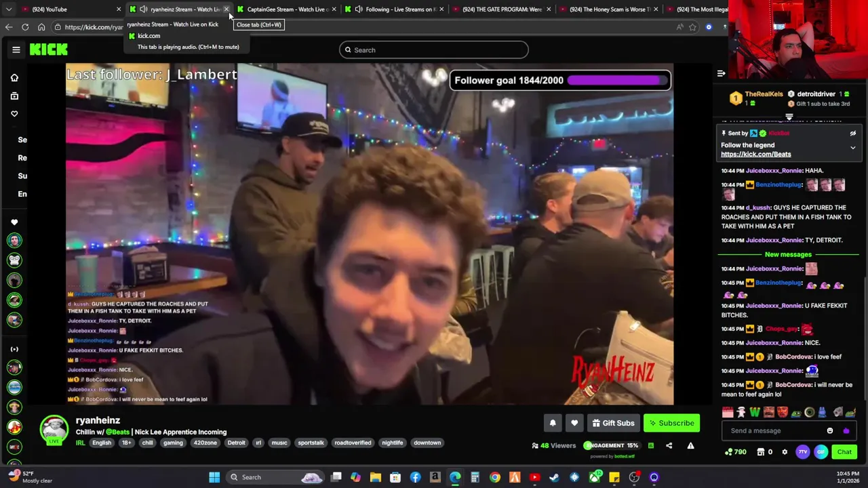Click the Follower goal progress bar

618,80
